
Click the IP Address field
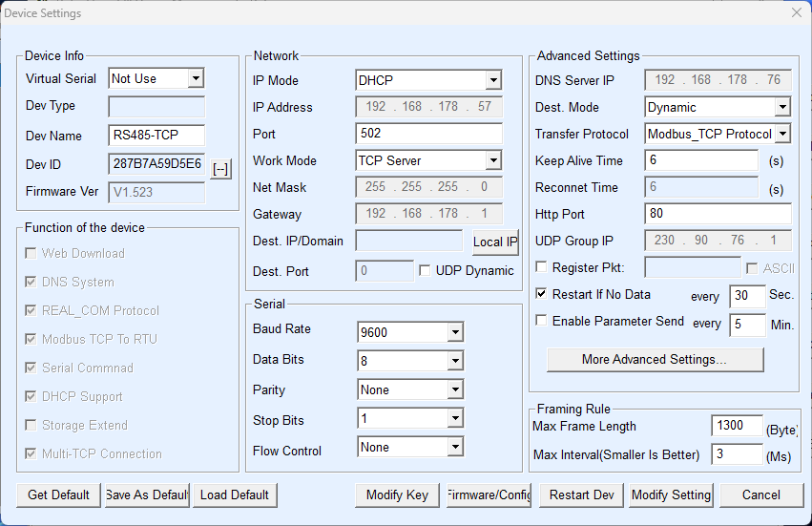coord(428,107)
